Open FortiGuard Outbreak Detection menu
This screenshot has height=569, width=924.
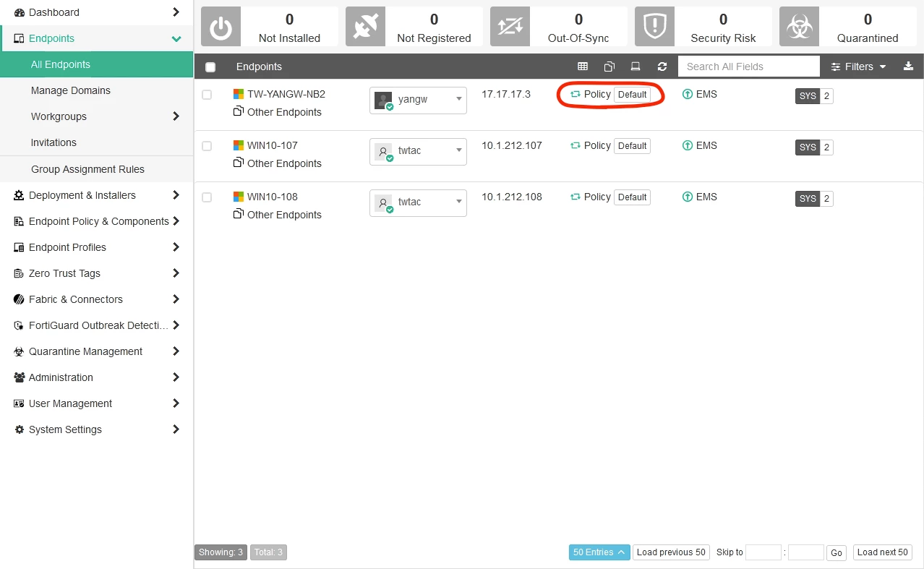coord(97,325)
